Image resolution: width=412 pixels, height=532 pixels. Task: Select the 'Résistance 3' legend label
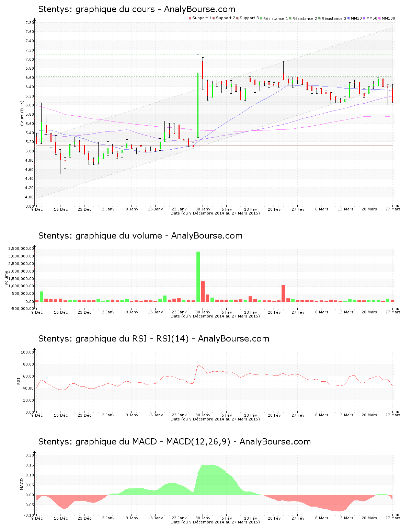(334, 19)
